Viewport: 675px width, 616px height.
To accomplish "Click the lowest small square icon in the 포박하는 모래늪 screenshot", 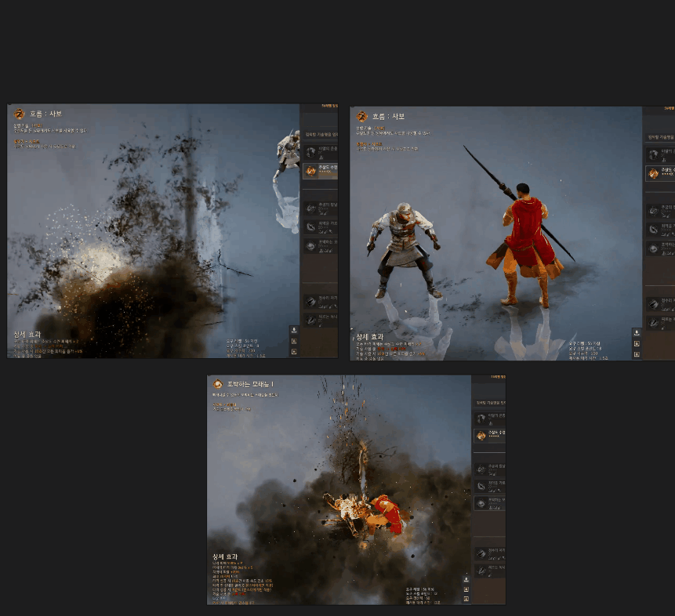I will [466, 599].
